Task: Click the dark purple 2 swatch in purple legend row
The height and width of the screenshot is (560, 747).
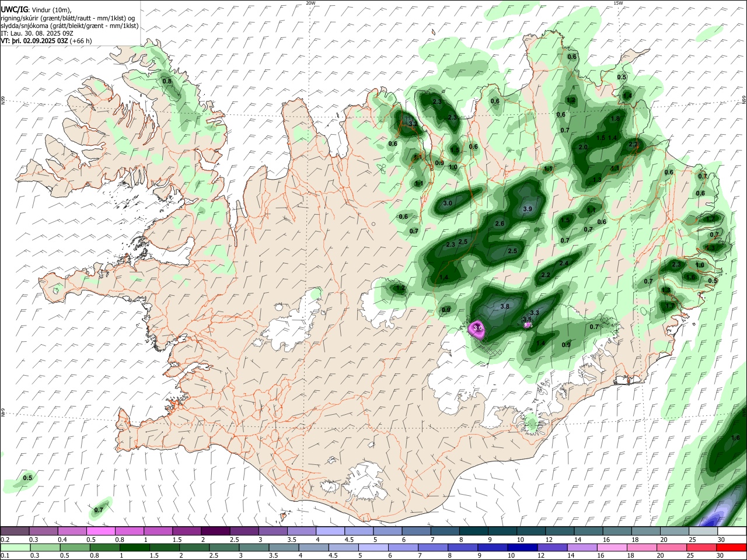Action: pos(215,531)
